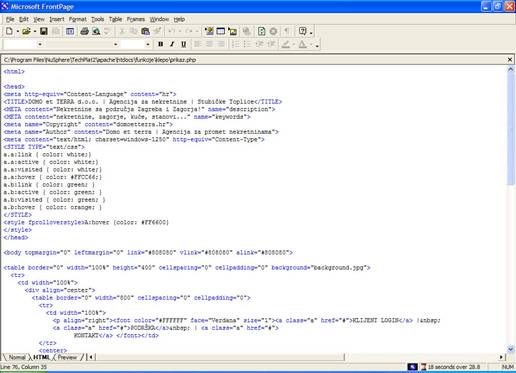The height and width of the screenshot is (373, 516).
Task: Click the Print icon
Action: coord(84,31)
